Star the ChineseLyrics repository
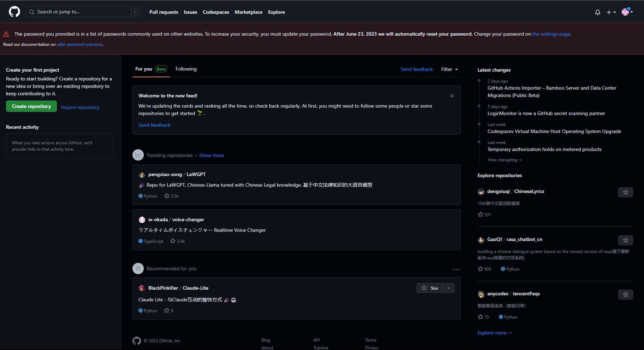This screenshot has height=350, width=644. click(625, 192)
